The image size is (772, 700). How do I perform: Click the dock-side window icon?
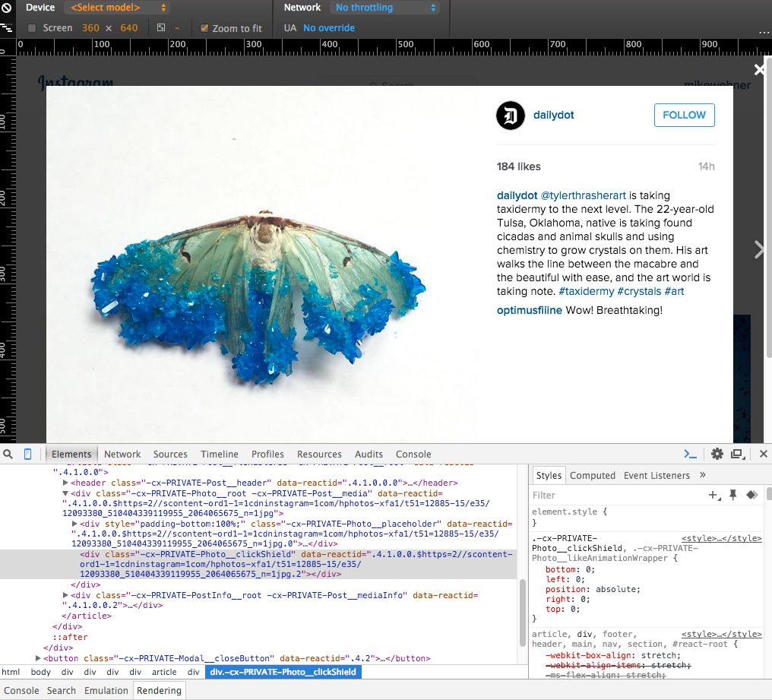(736, 454)
